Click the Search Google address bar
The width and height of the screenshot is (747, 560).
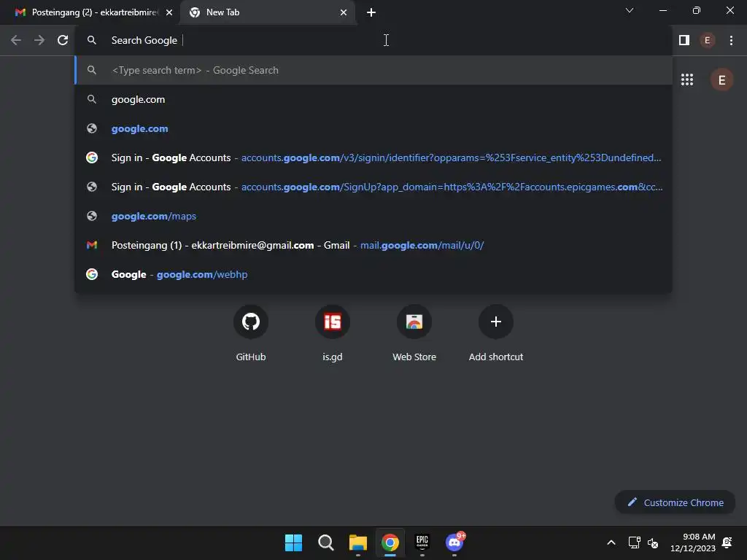tap(374, 41)
